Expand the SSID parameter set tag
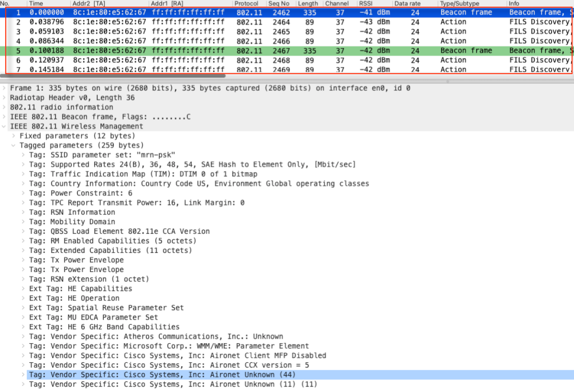 coord(24,155)
